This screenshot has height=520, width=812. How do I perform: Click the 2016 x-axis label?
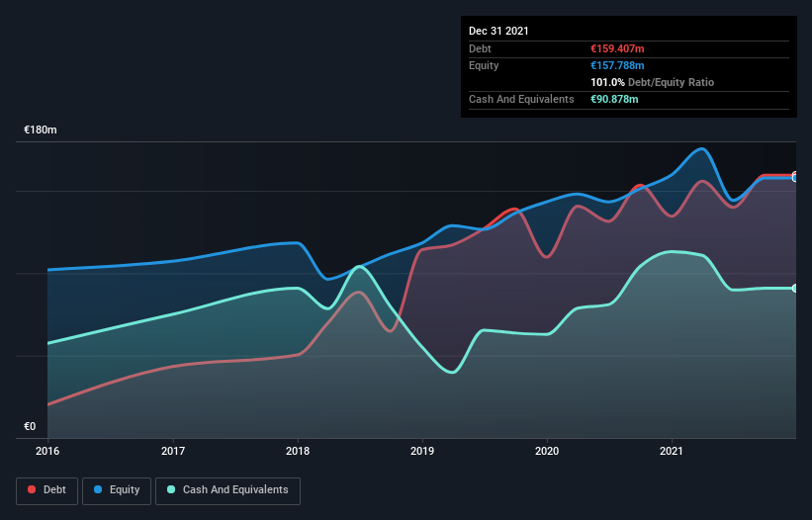click(47, 451)
